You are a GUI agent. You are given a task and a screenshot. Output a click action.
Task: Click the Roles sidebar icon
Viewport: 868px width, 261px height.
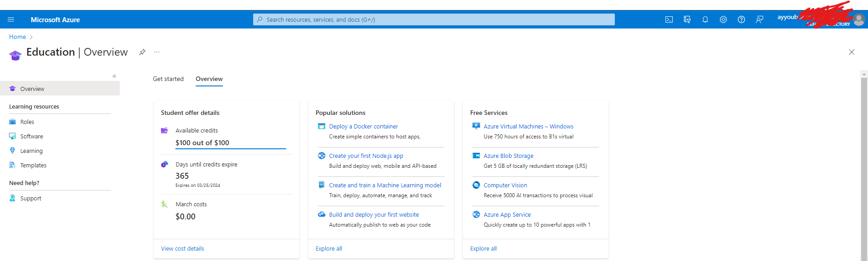(13, 122)
